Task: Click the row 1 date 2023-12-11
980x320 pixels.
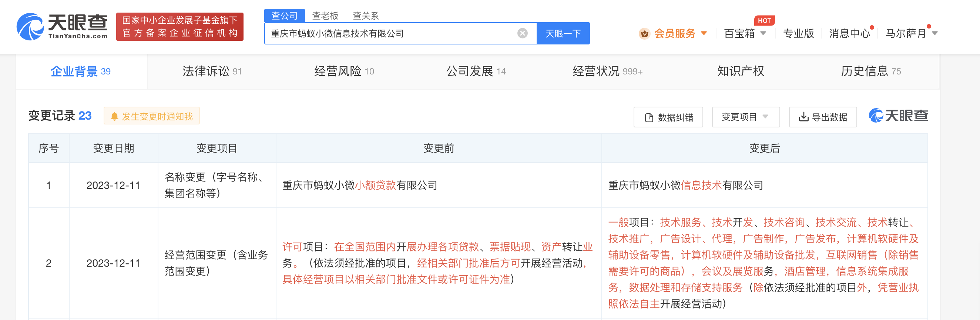Action: click(113, 185)
